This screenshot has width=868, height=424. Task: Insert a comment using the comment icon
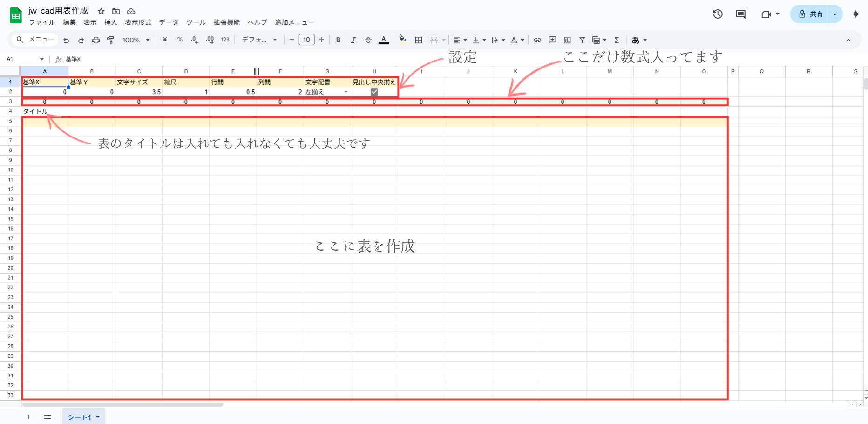[x=552, y=40]
